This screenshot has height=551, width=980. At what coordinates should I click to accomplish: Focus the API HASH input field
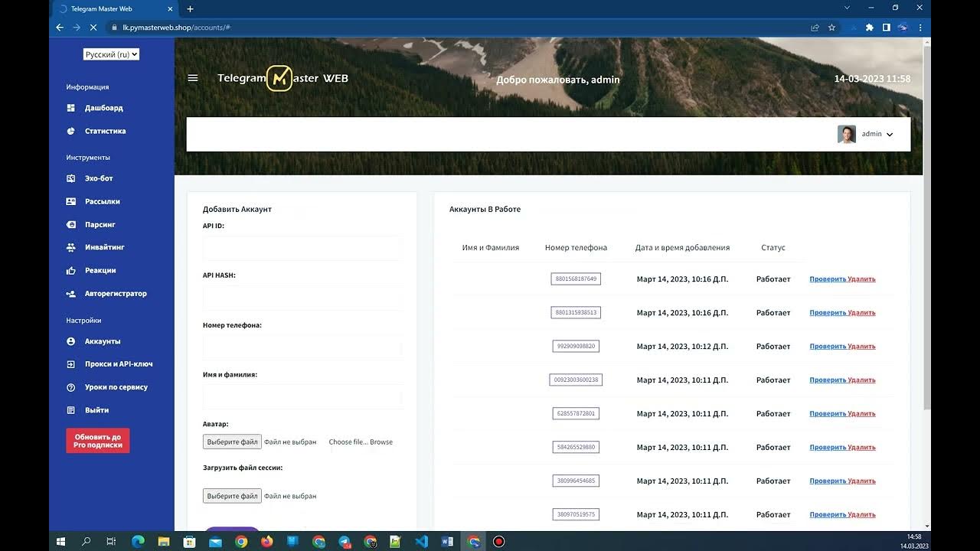point(302,298)
